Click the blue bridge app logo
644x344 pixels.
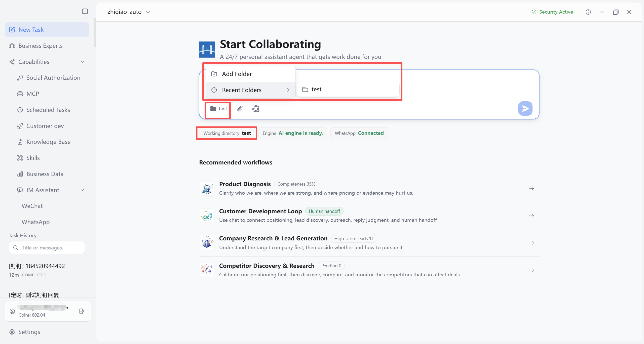207,50
